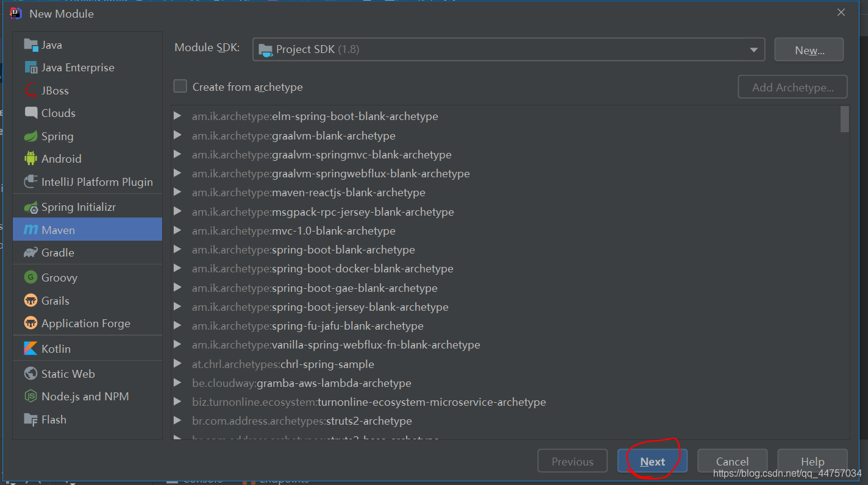This screenshot has height=485, width=868.
Task: Click the Spring Initializr icon
Action: coord(31,207)
